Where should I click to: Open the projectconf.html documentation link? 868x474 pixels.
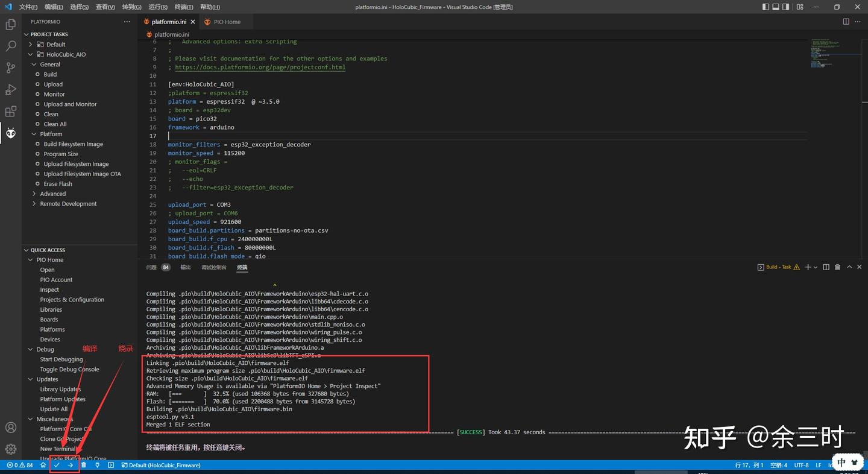pos(260,67)
